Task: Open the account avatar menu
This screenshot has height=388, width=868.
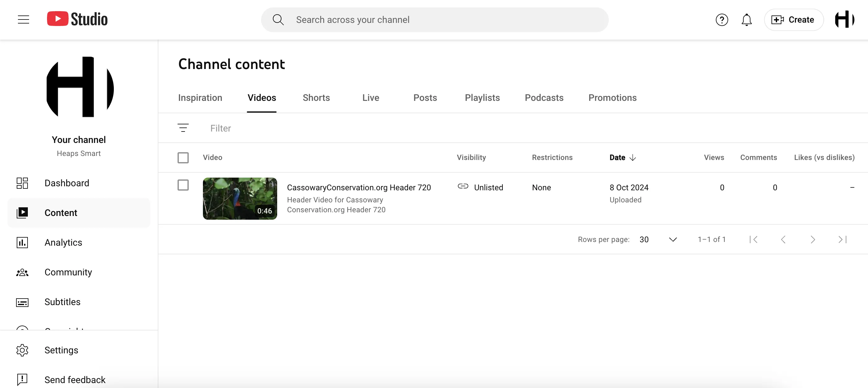Action: click(x=844, y=19)
